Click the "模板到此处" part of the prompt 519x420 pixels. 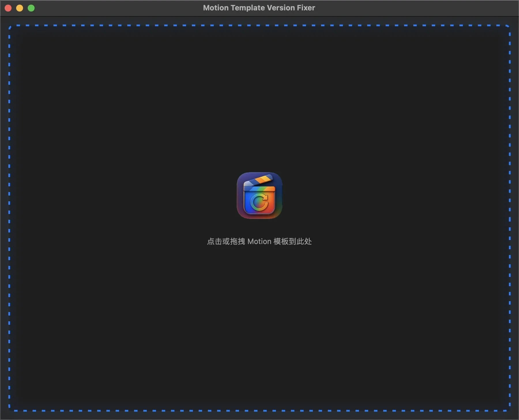(x=292, y=241)
